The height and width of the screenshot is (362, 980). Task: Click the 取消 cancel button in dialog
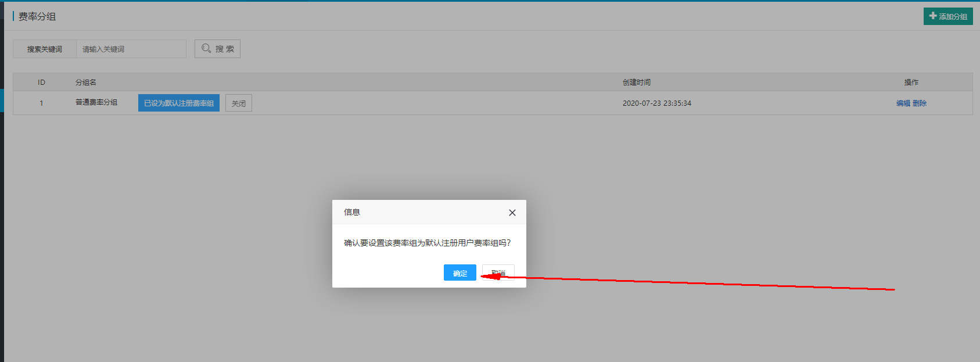498,273
